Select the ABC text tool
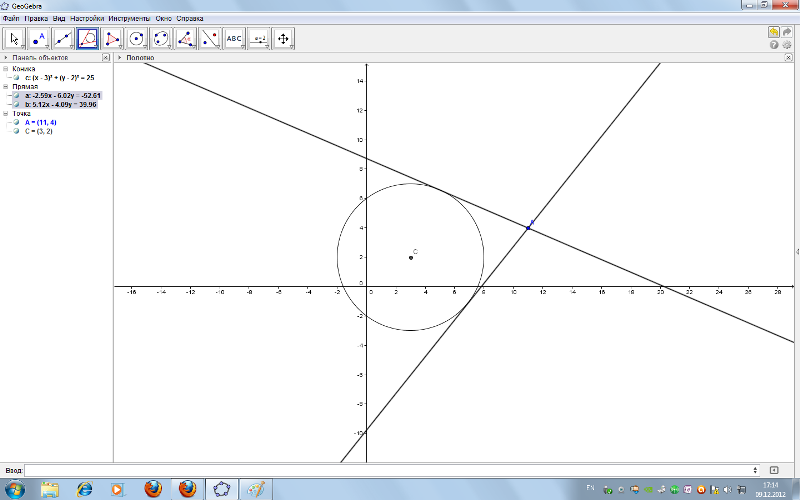 click(x=234, y=39)
